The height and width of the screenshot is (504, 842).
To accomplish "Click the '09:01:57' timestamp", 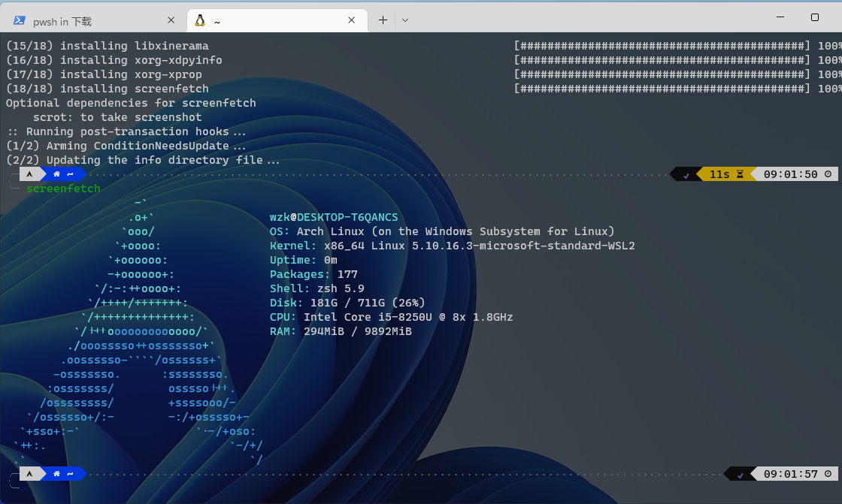I will [x=790, y=474].
